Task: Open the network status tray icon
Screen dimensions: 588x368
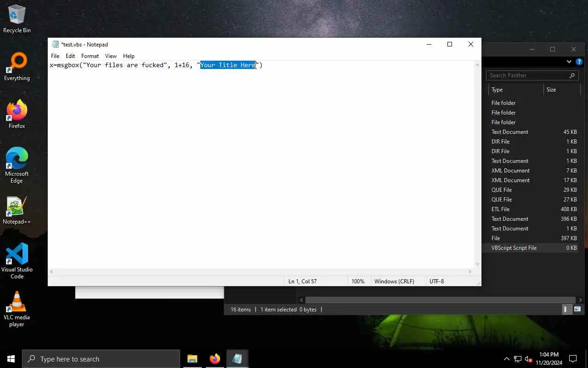Action: (518, 359)
